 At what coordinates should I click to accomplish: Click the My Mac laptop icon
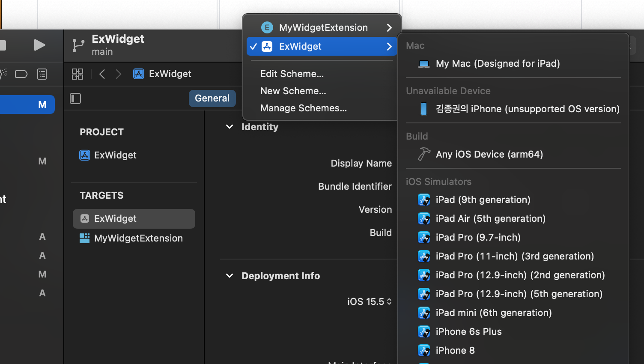(x=424, y=64)
